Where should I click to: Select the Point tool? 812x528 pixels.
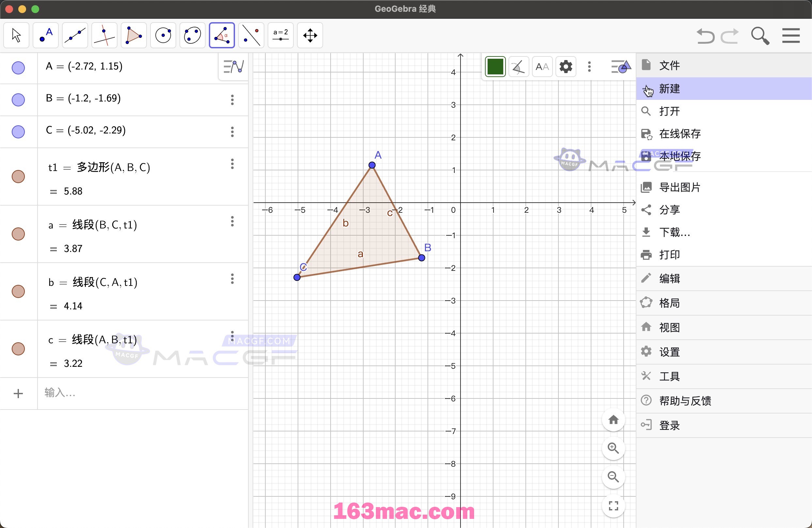tap(46, 35)
